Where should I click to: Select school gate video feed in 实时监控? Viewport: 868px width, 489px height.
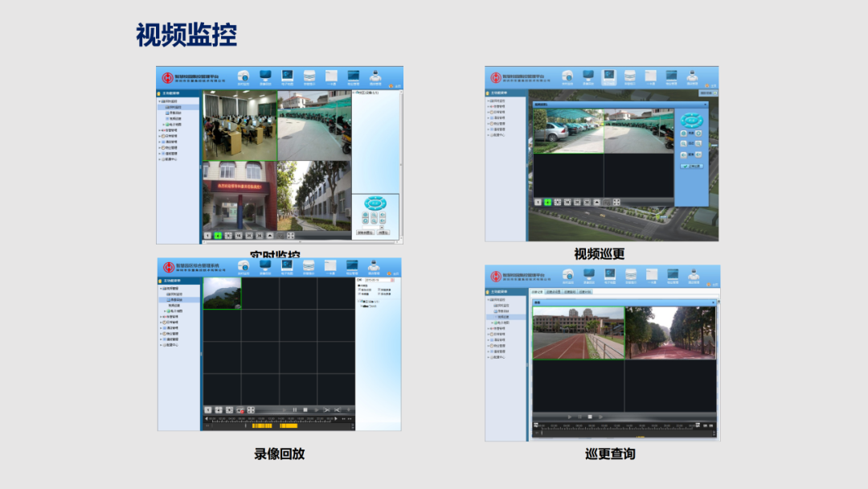click(240, 196)
